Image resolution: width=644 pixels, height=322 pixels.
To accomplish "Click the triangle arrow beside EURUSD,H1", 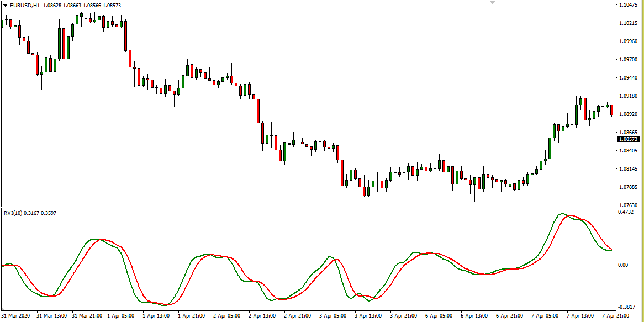I will coord(5,5).
